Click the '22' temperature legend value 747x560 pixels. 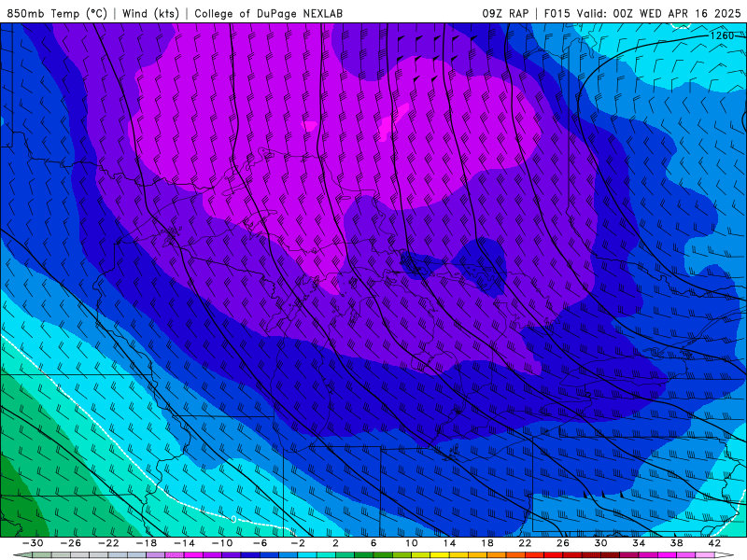tap(525, 543)
